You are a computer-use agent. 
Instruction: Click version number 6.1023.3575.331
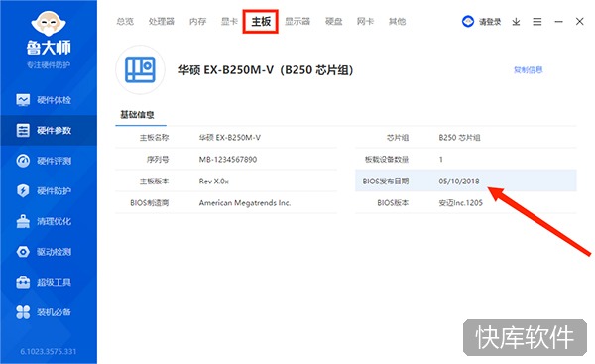pos(49,351)
